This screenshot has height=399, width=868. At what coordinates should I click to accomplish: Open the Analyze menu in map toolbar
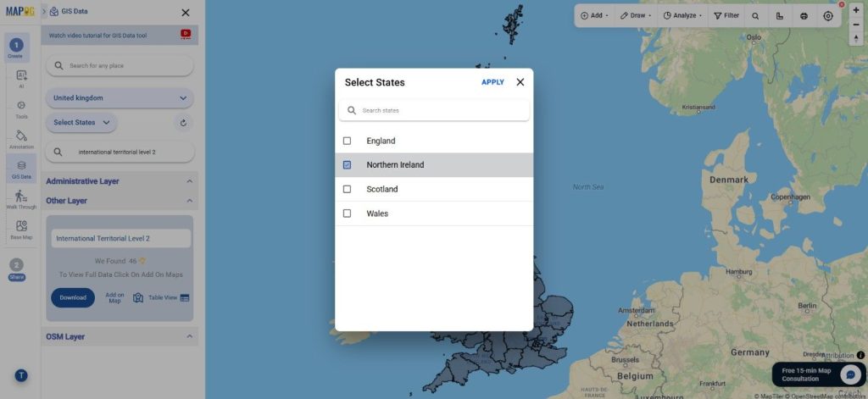682,15
